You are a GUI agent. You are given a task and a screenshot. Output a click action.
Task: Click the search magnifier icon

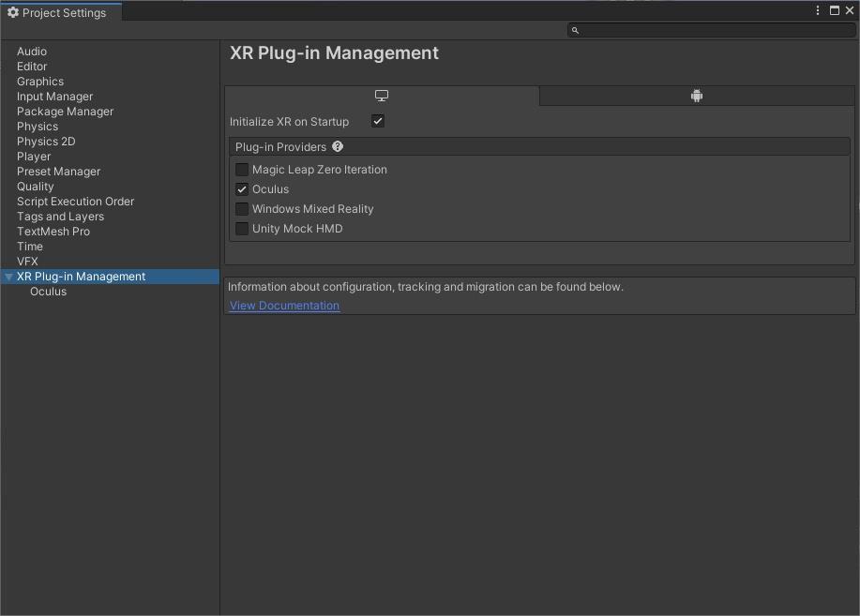tap(575, 30)
